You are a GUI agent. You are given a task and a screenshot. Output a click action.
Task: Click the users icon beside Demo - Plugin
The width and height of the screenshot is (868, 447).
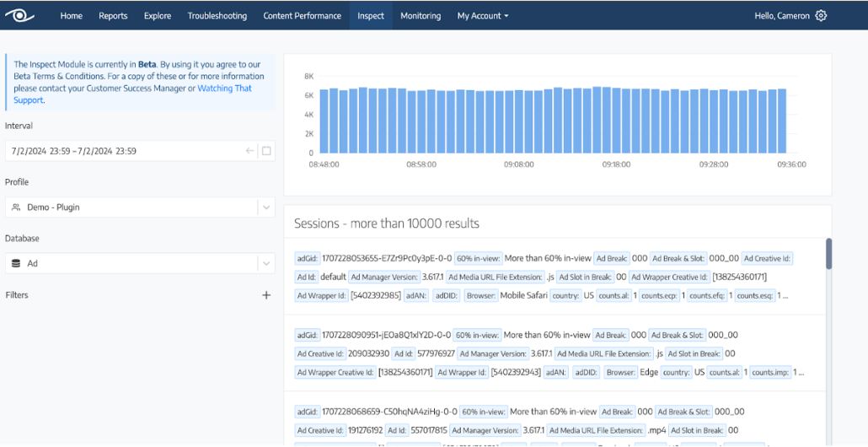click(x=16, y=207)
